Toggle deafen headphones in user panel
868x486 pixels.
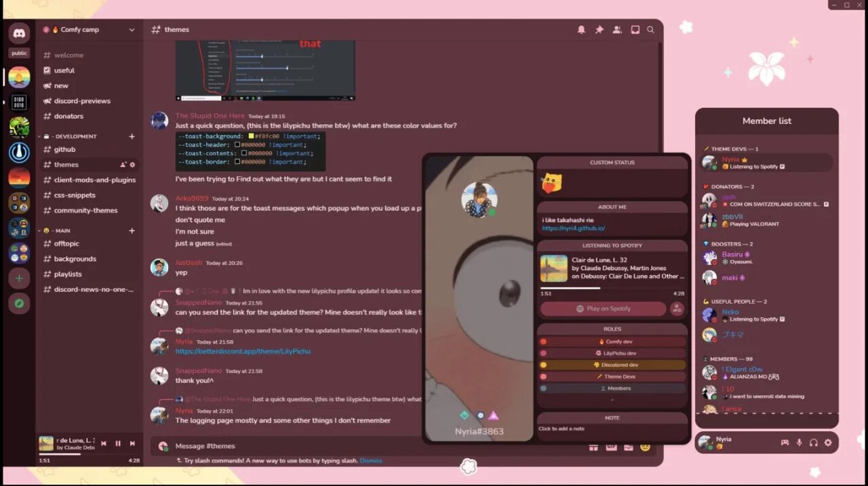pyautogui.click(x=813, y=443)
